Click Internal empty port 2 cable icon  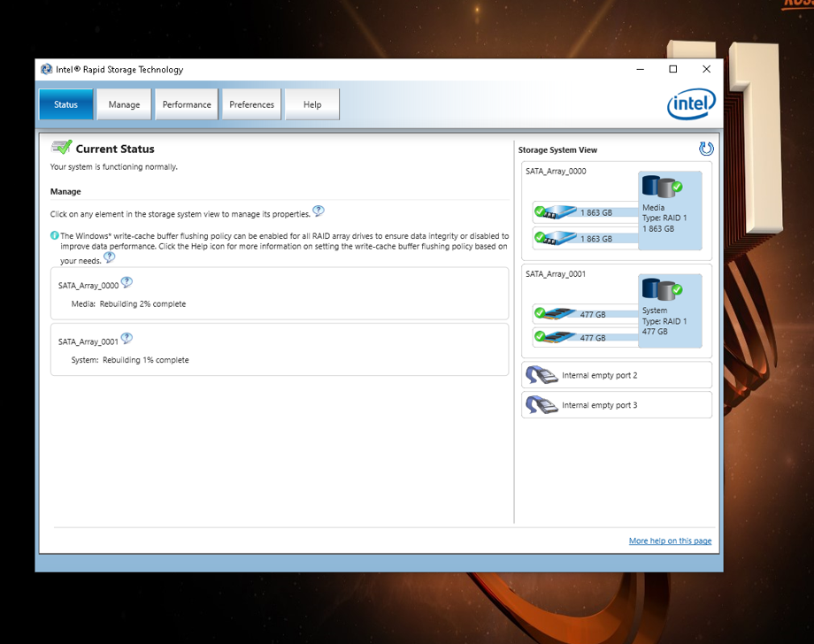pyautogui.click(x=541, y=375)
